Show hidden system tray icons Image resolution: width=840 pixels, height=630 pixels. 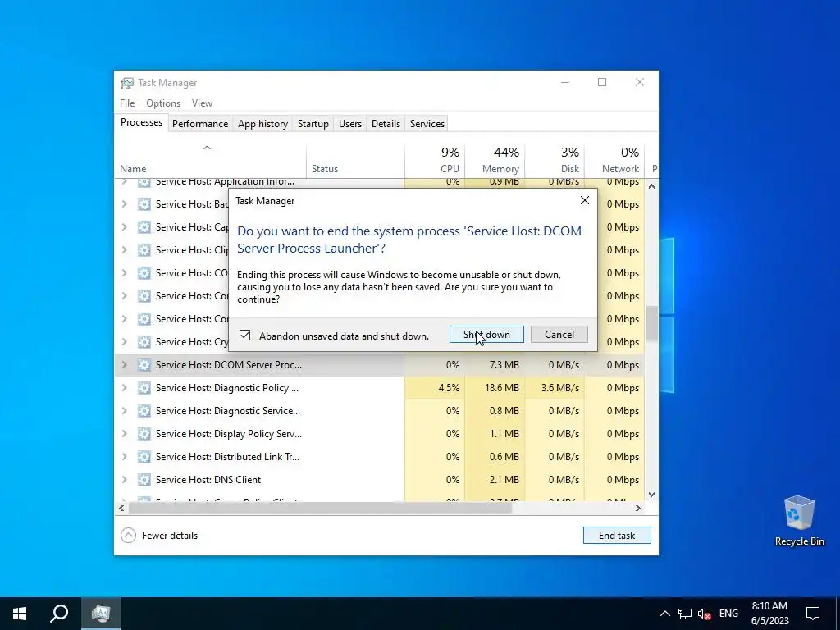[664, 614]
